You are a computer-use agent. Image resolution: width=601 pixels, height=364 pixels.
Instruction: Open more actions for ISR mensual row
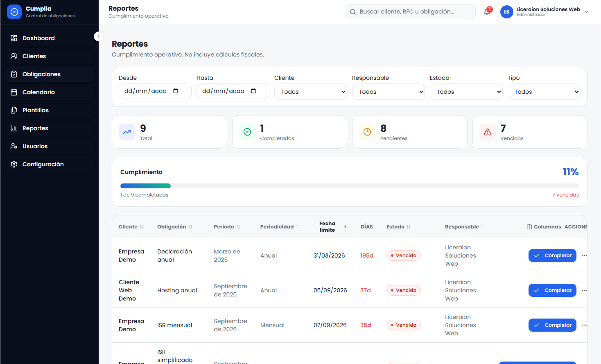584,325
